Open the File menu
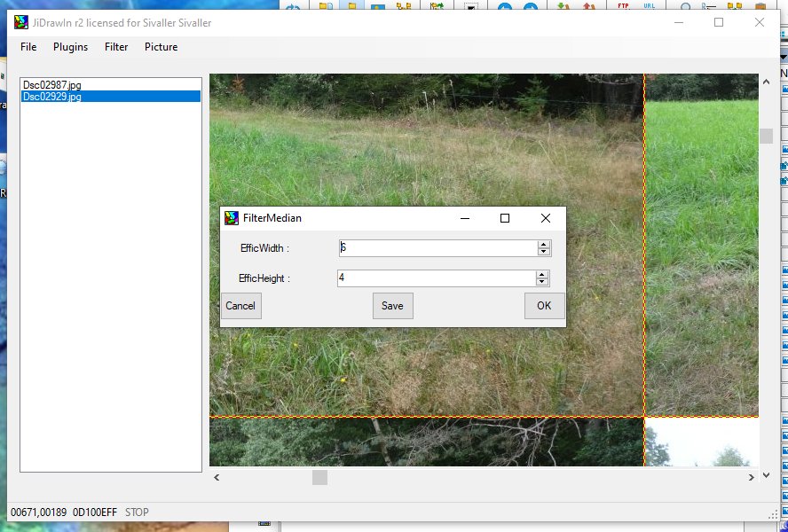The height and width of the screenshot is (532, 788). point(28,47)
